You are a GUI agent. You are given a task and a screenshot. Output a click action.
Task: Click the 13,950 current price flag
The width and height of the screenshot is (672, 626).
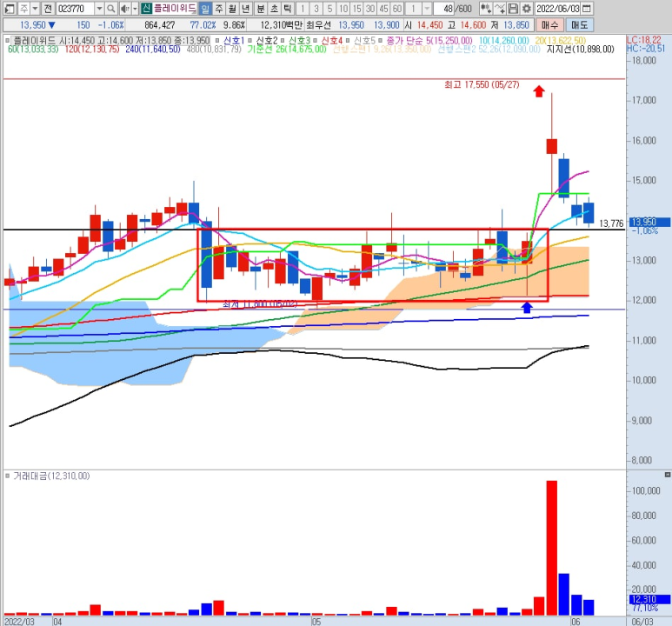(649, 222)
